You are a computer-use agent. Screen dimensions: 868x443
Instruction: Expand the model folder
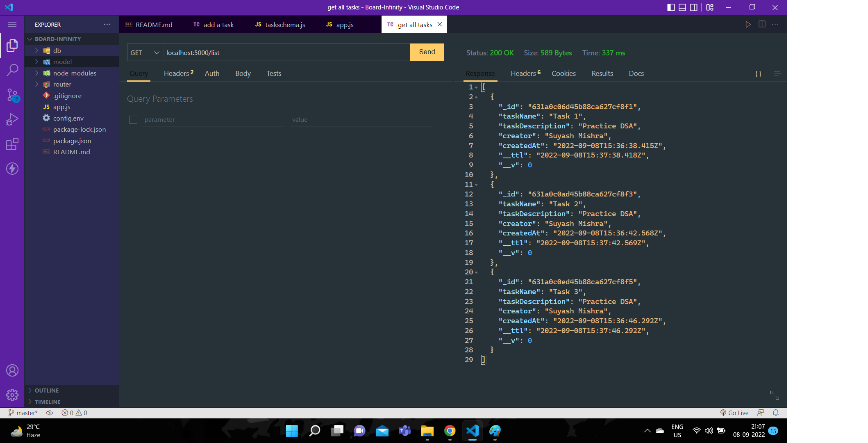pyautogui.click(x=72, y=62)
